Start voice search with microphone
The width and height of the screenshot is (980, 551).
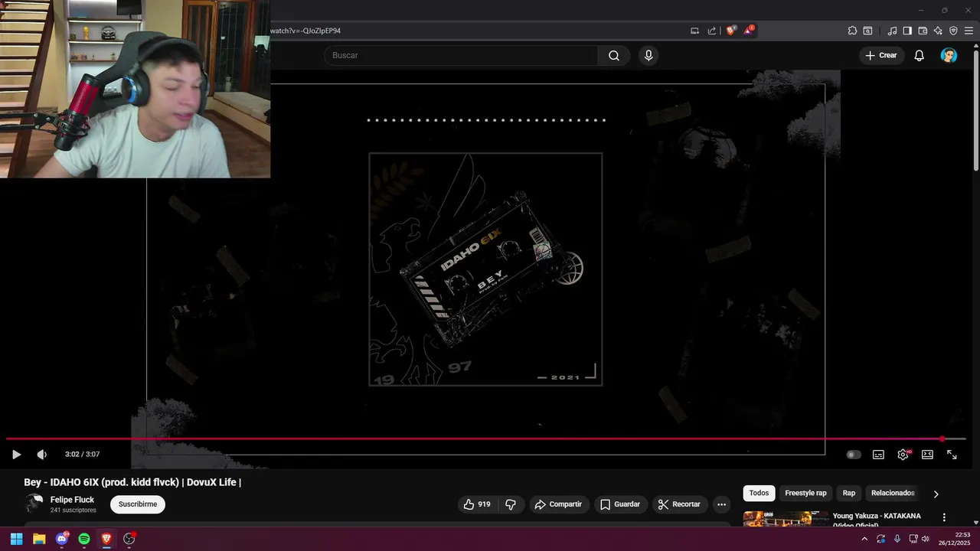click(x=648, y=55)
